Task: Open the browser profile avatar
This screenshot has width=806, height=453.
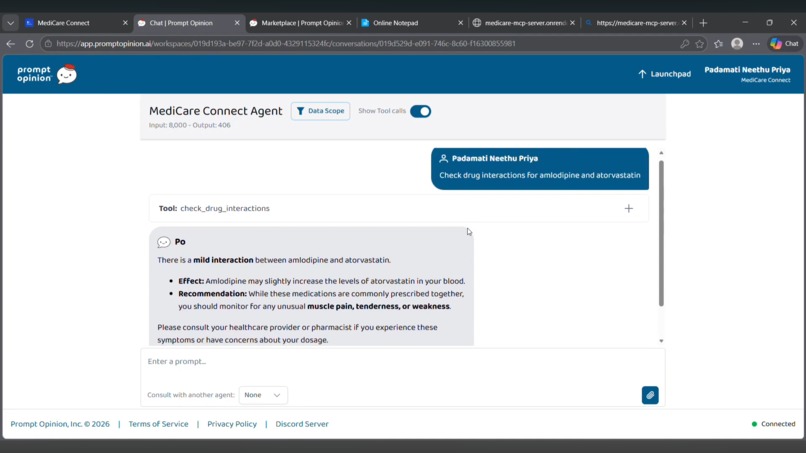Action: coord(737,44)
